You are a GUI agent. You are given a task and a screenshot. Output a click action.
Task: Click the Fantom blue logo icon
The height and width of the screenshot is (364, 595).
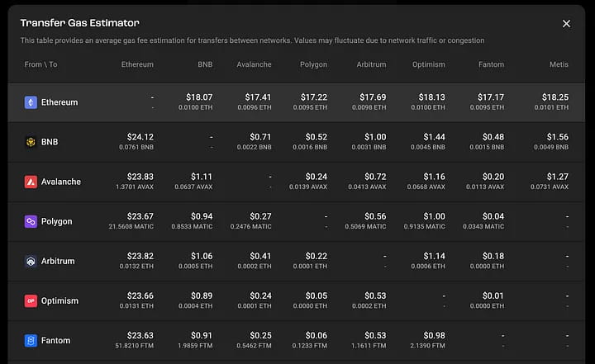[x=31, y=341]
